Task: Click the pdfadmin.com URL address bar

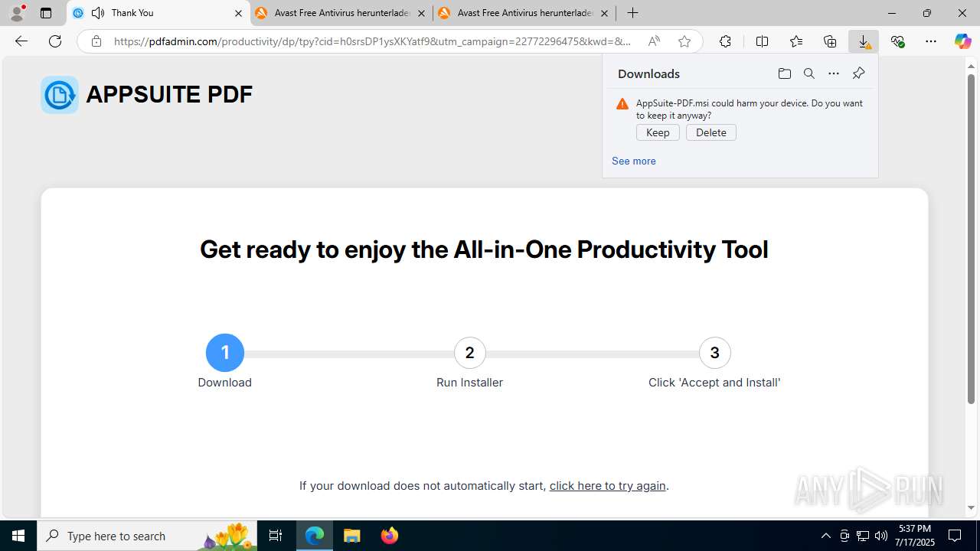Action: [x=373, y=41]
